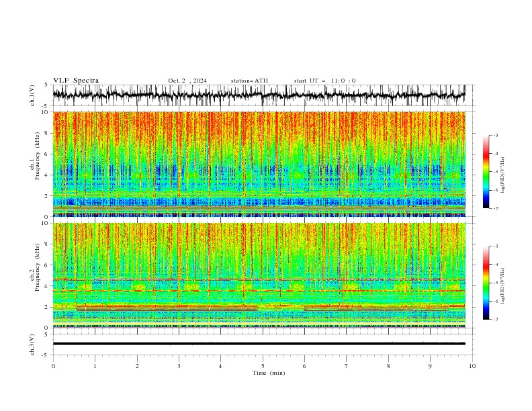Click upper colorbar 'log(PSD)(V²/Hz)' label
Image resolution: width=532 pixels, height=411 pixels.
tap(502, 175)
